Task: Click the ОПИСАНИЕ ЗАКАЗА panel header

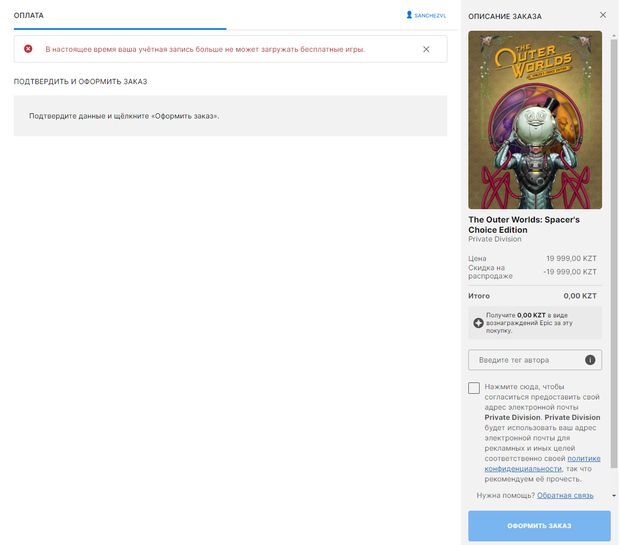Action: click(x=505, y=16)
